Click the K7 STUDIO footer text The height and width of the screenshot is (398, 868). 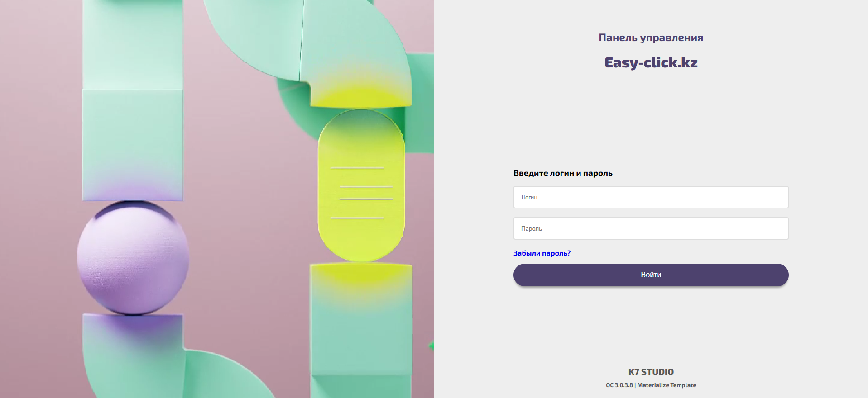point(651,372)
